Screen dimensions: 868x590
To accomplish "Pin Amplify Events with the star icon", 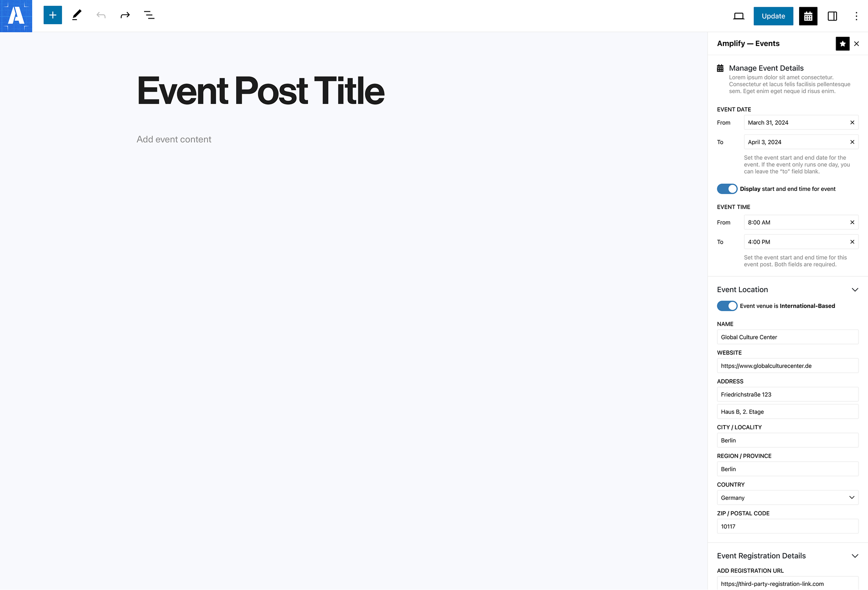I will (842, 44).
